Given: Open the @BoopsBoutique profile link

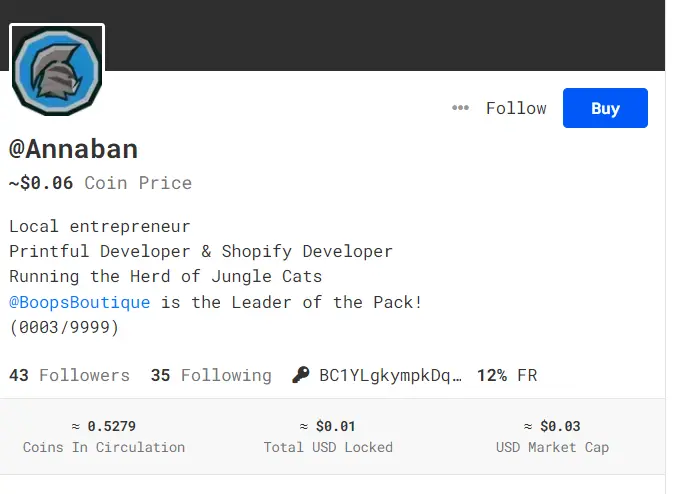Looking at the screenshot, I should [x=80, y=302].
